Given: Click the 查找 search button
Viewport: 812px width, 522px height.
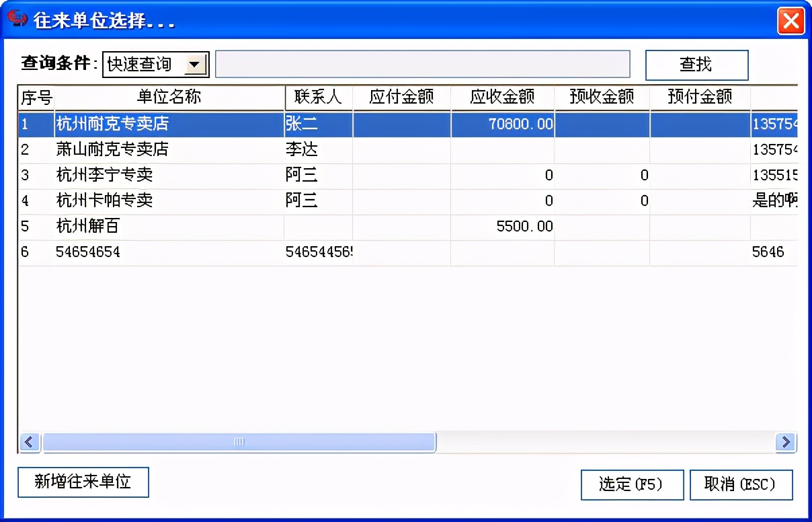Looking at the screenshot, I should 697,65.
